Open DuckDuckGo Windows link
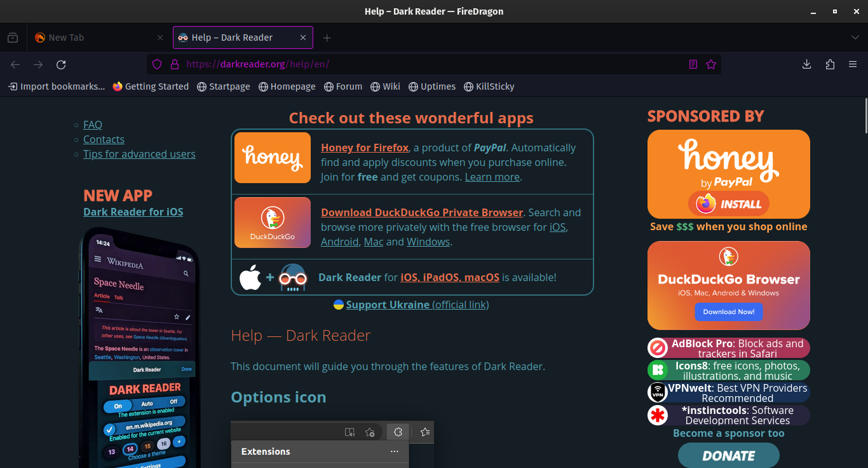The width and height of the screenshot is (868, 468). (428, 242)
